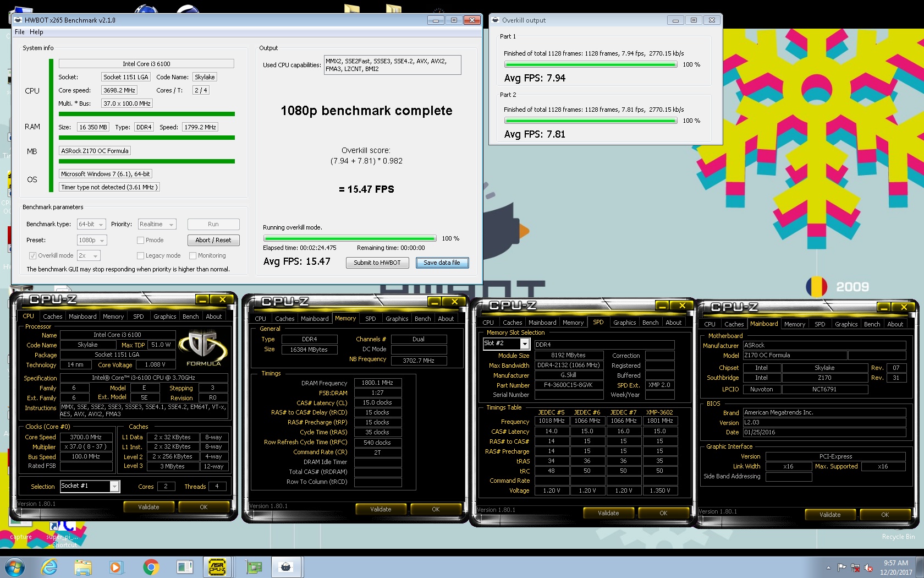Click the Run button
This screenshot has height=578, width=924.
click(213, 224)
